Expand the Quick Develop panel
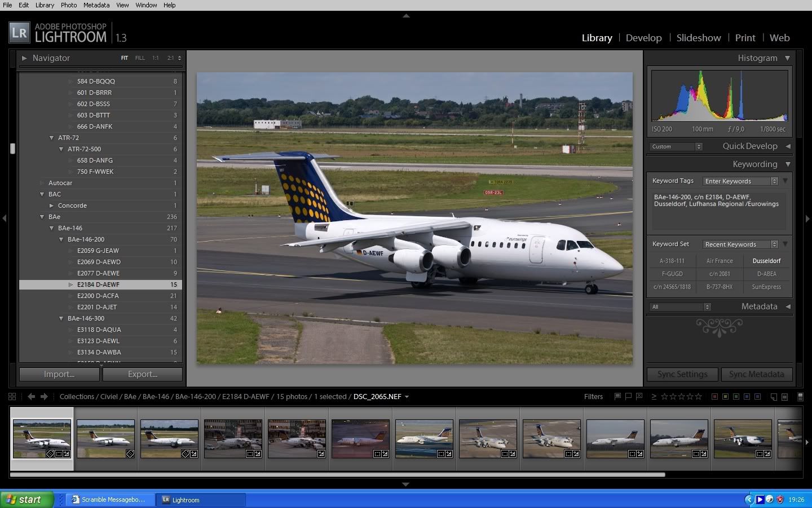The height and width of the screenshot is (508, 812). click(x=788, y=146)
